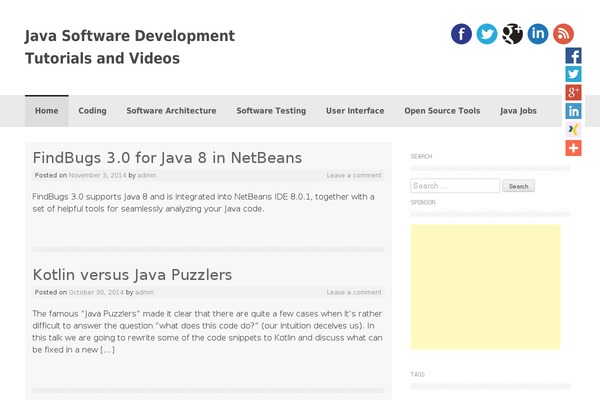Open the round Google Plus icon in header
Viewport: 600px width, 400px height.
click(x=512, y=34)
